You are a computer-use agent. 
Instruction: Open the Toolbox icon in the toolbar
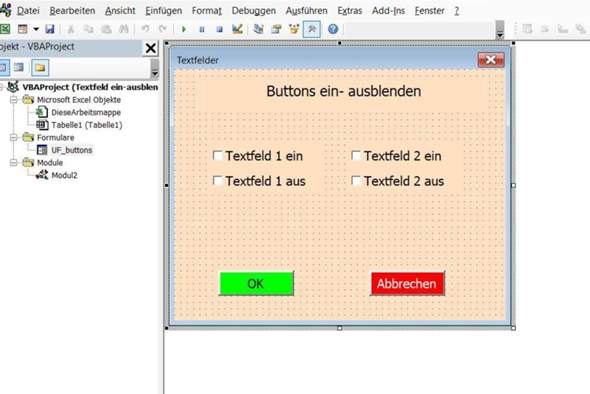point(312,29)
